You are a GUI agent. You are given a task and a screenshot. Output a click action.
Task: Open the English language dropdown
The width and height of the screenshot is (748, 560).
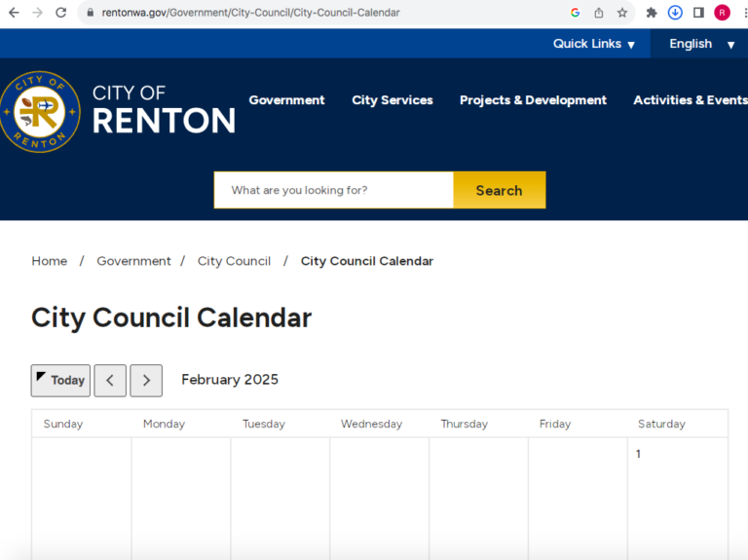[x=700, y=44]
